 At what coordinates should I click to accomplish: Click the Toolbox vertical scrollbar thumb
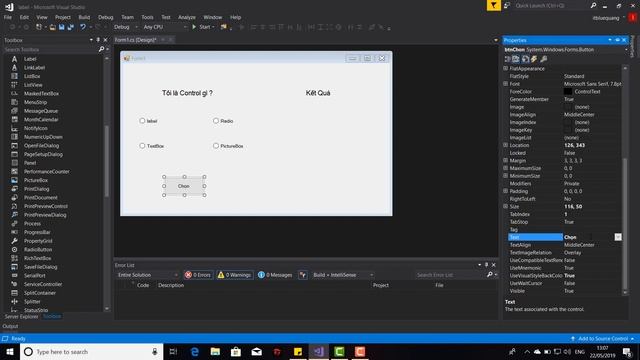pos(107,161)
